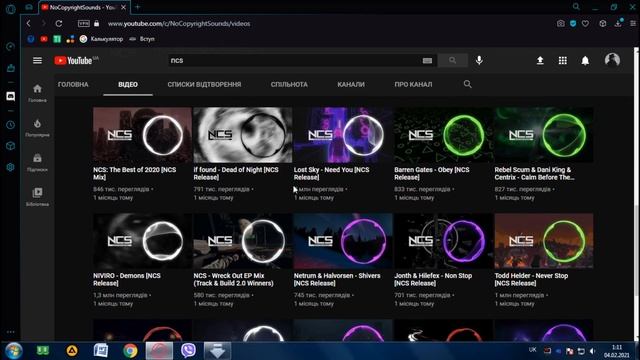Click the search magnifier button next to search box
Screen dimensions: 640x360
(x=452, y=60)
